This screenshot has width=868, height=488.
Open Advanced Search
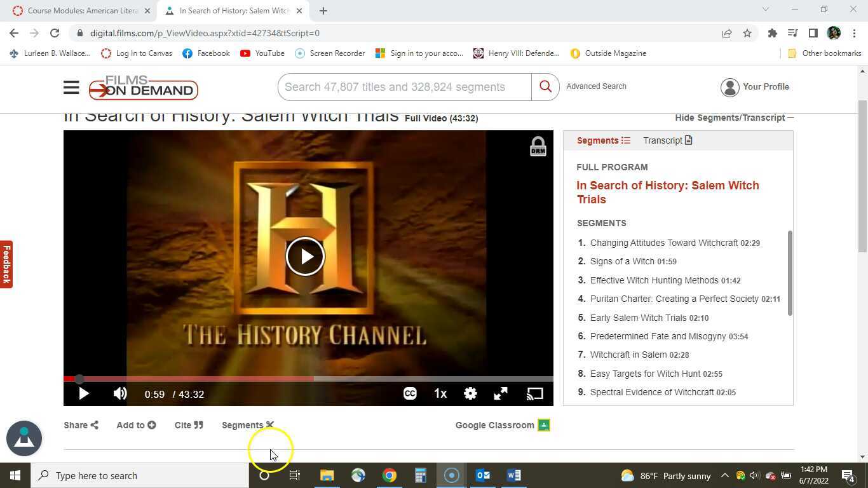[596, 86]
